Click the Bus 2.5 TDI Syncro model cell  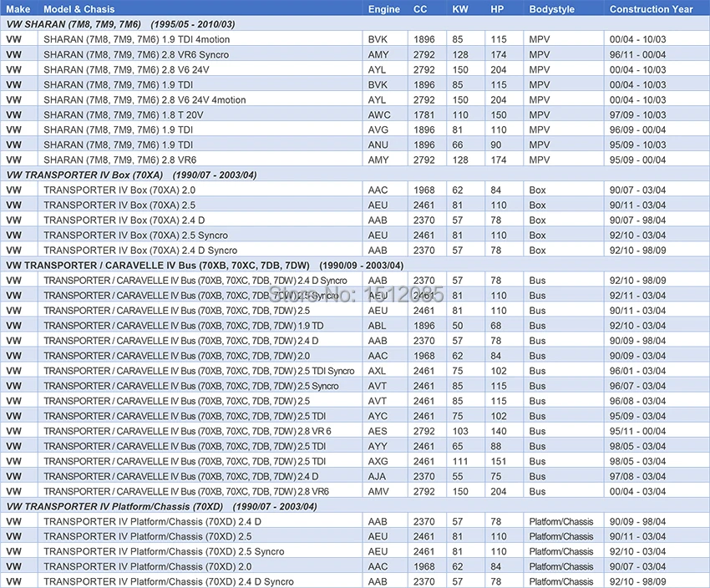(x=199, y=371)
